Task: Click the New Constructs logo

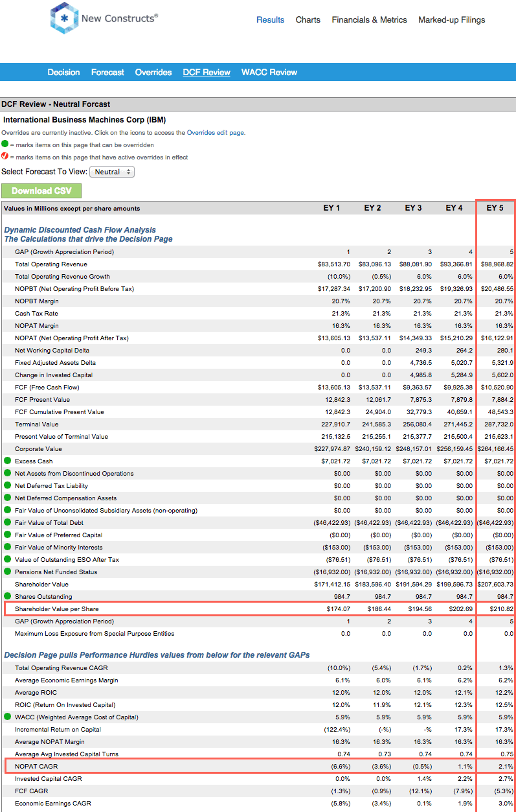Action: (104, 18)
